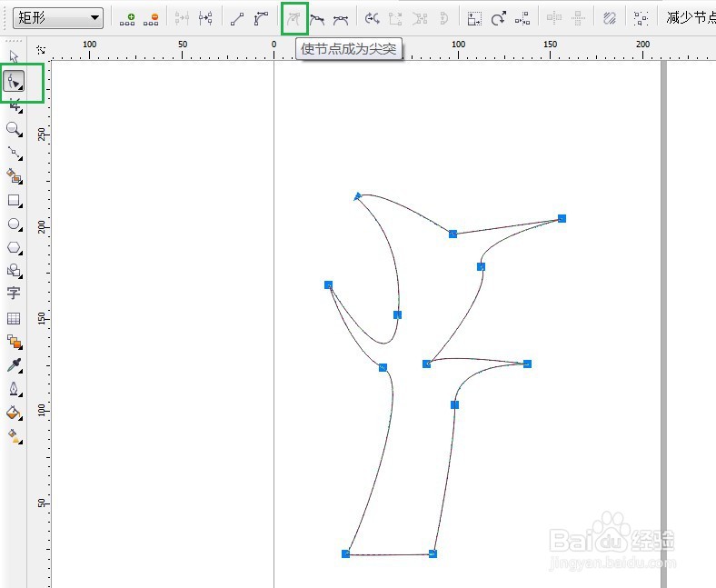
Task: Select the Rectangle tool
Action: click(15, 201)
